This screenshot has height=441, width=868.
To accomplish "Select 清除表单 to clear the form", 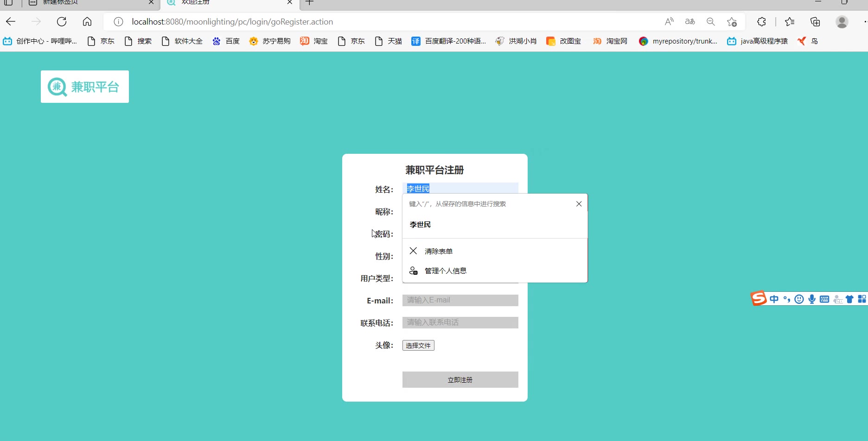I will point(495,251).
